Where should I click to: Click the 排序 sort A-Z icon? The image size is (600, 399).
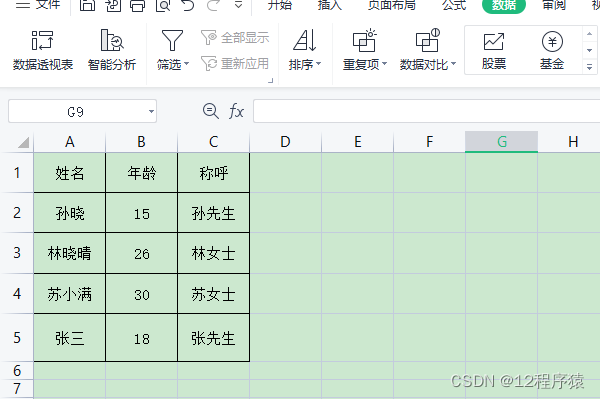[x=305, y=41]
